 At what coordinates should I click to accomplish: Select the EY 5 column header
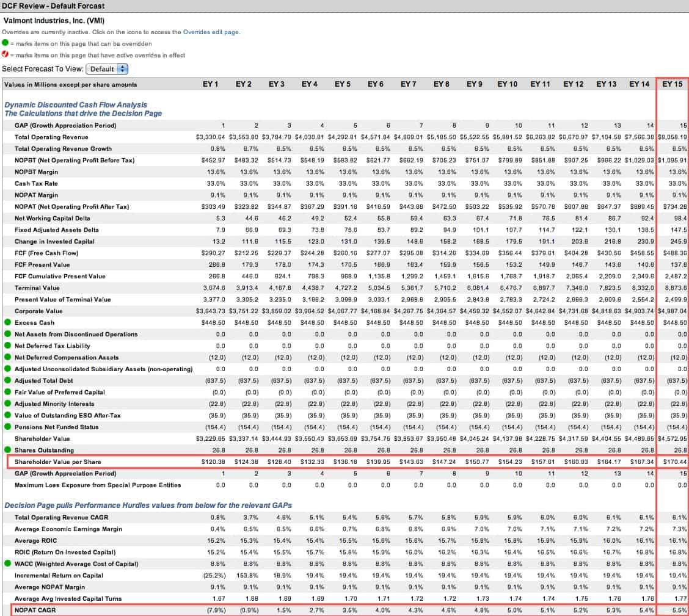pos(342,84)
